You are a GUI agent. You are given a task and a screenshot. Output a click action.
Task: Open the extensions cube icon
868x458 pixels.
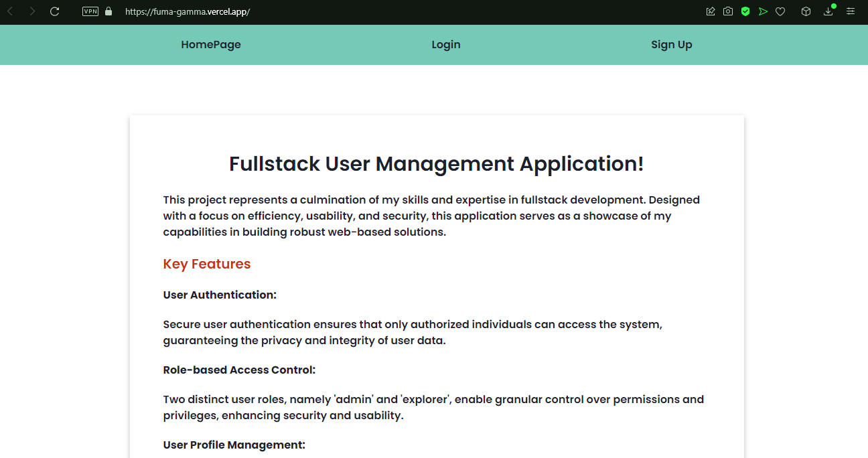pyautogui.click(x=806, y=11)
